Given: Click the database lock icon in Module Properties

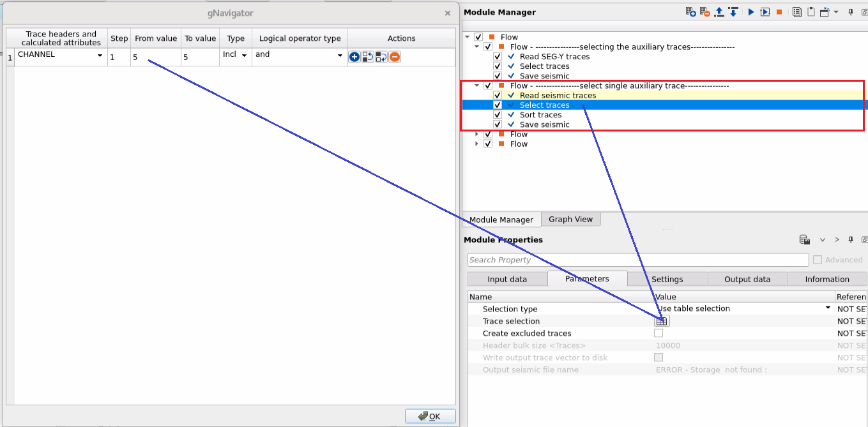Looking at the screenshot, I should (805, 240).
